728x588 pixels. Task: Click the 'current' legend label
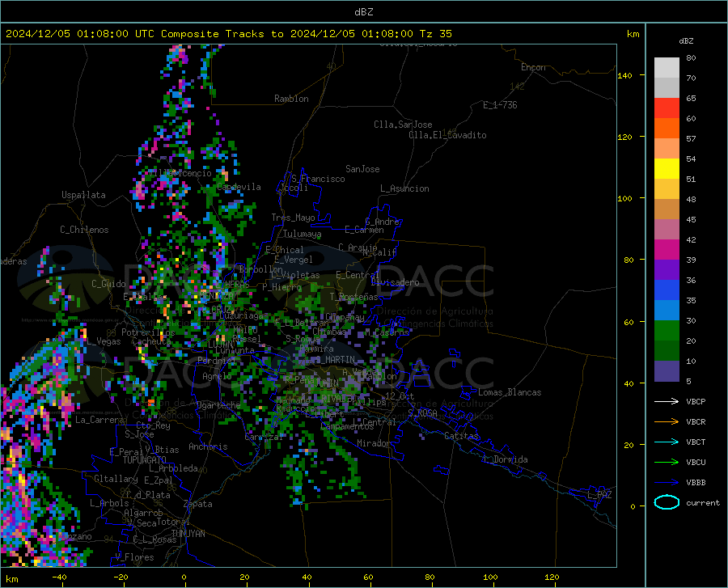702,502
